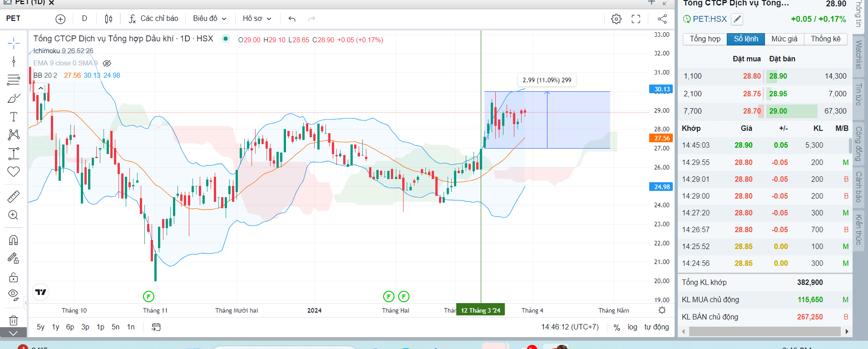868x349 pixels.
Task: Activate the zoom in tool
Action: coord(14,215)
